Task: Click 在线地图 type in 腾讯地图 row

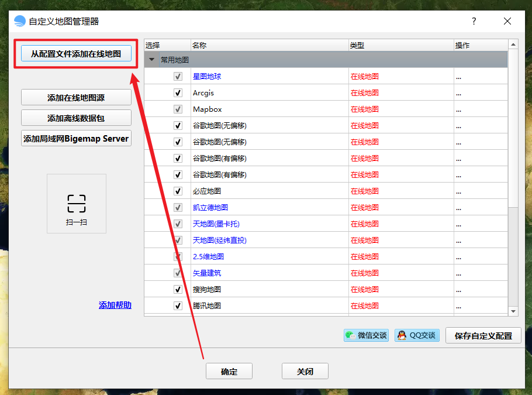Action: tap(365, 305)
